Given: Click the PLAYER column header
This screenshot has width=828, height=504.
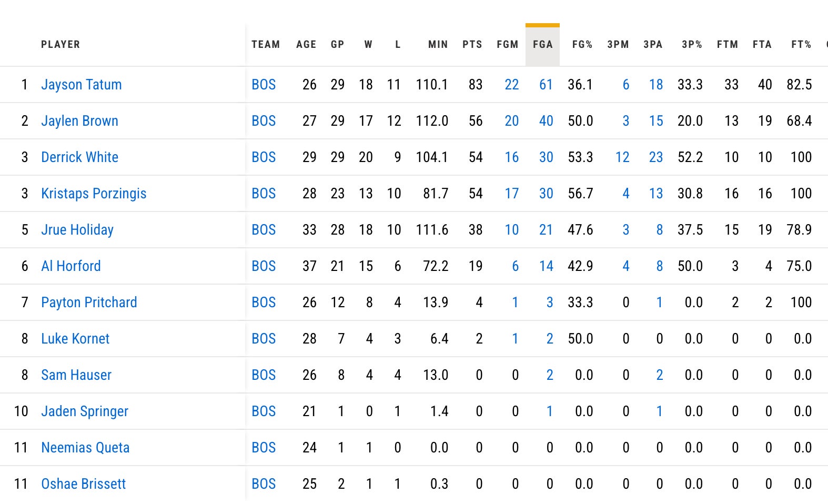Looking at the screenshot, I should pyautogui.click(x=60, y=45).
